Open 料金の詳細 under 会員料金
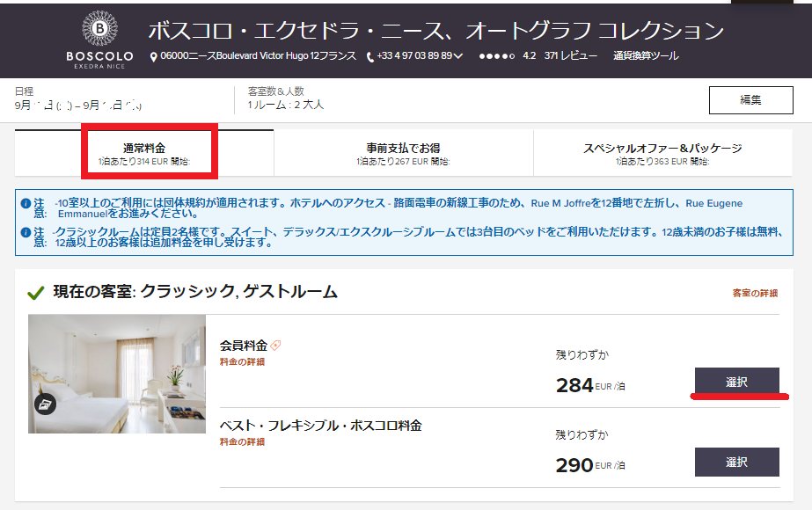 click(x=242, y=362)
